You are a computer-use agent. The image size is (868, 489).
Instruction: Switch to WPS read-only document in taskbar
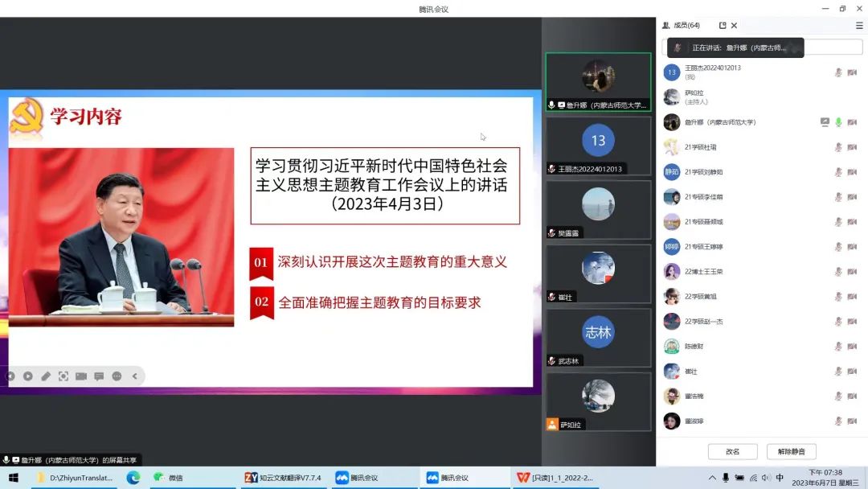pos(555,478)
